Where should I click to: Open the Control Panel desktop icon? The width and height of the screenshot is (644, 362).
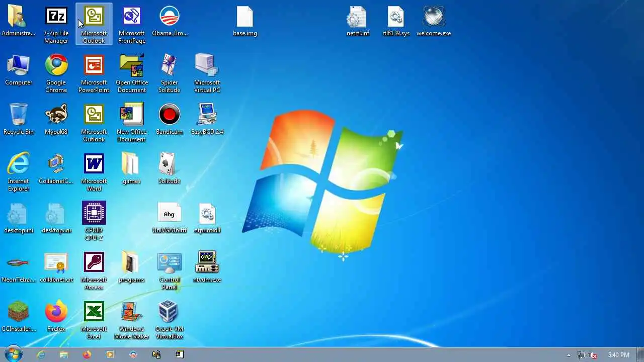(x=170, y=271)
